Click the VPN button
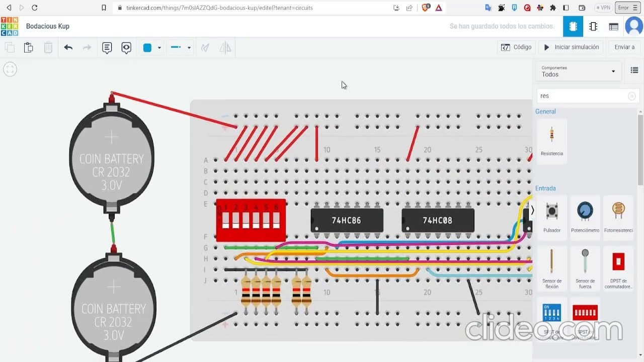Image resolution: width=644 pixels, height=362 pixels. click(603, 8)
